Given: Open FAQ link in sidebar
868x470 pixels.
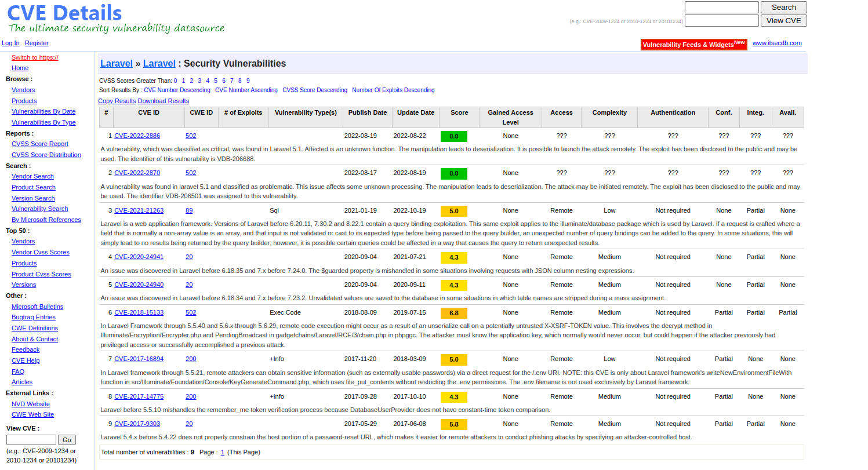Looking at the screenshot, I should (x=18, y=371).
